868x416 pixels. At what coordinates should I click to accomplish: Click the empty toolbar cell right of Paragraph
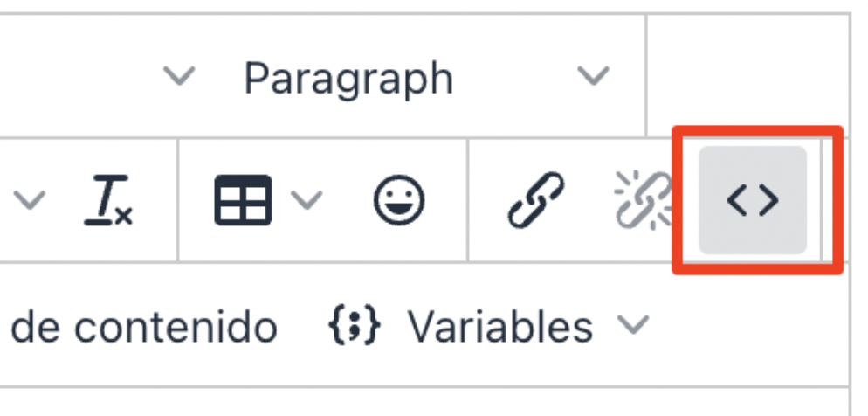click(x=747, y=77)
